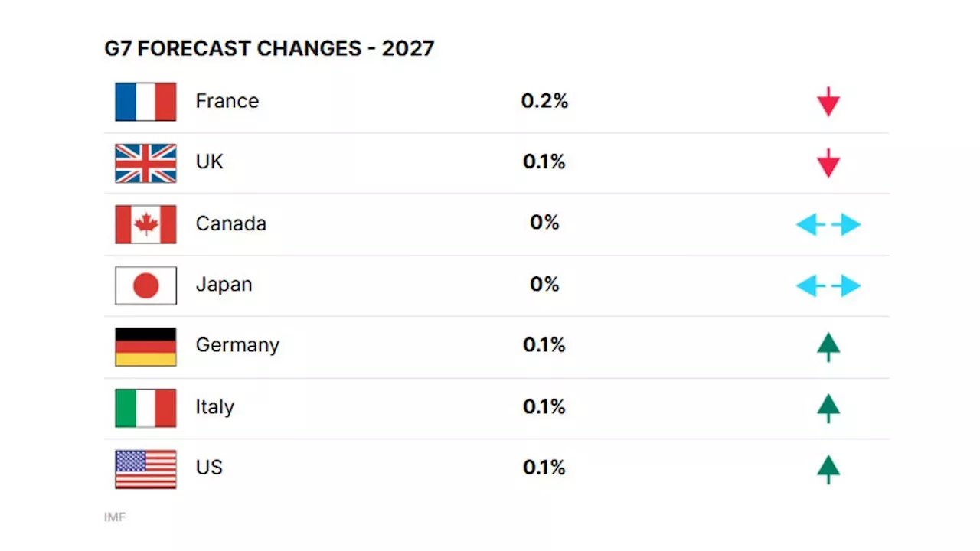Click the Germany tricolor flag
The height and width of the screenshot is (551, 980).
point(145,347)
